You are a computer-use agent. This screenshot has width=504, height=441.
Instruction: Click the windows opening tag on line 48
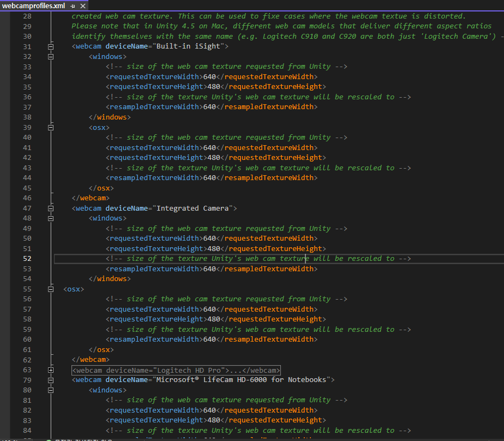coord(107,218)
